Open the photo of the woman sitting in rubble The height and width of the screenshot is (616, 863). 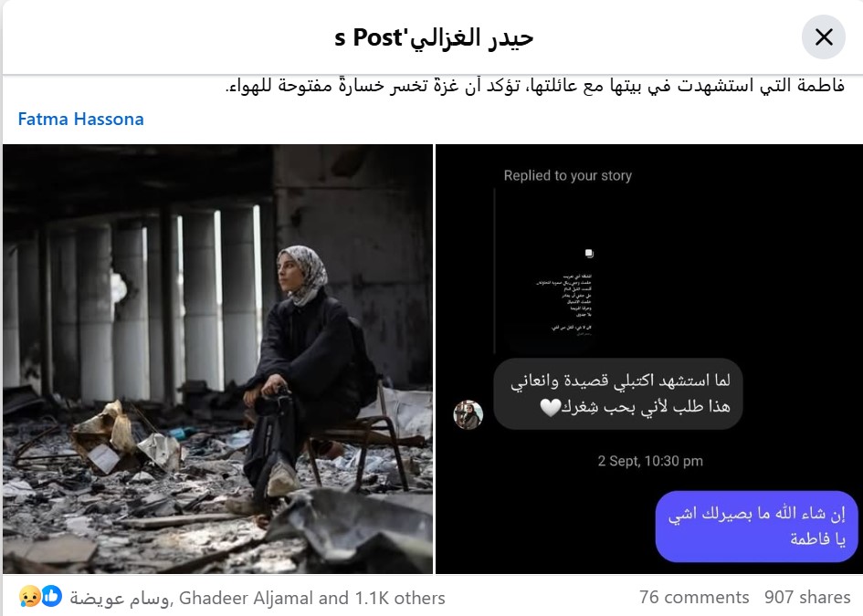point(218,360)
